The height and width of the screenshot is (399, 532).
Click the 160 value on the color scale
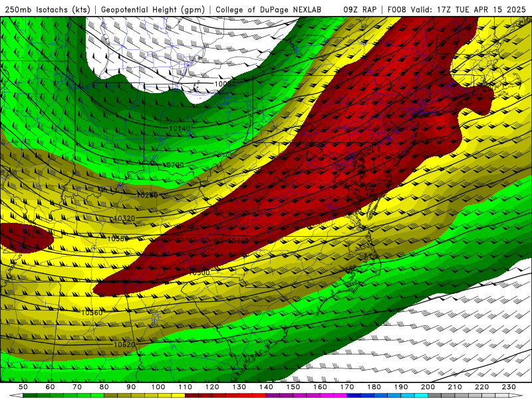click(x=320, y=387)
